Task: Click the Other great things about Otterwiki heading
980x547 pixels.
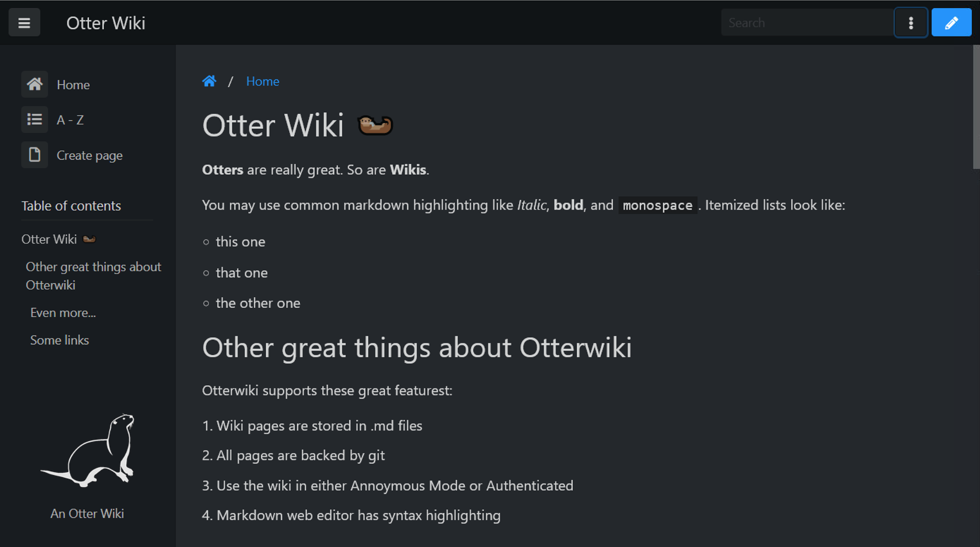Action: [416, 348]
